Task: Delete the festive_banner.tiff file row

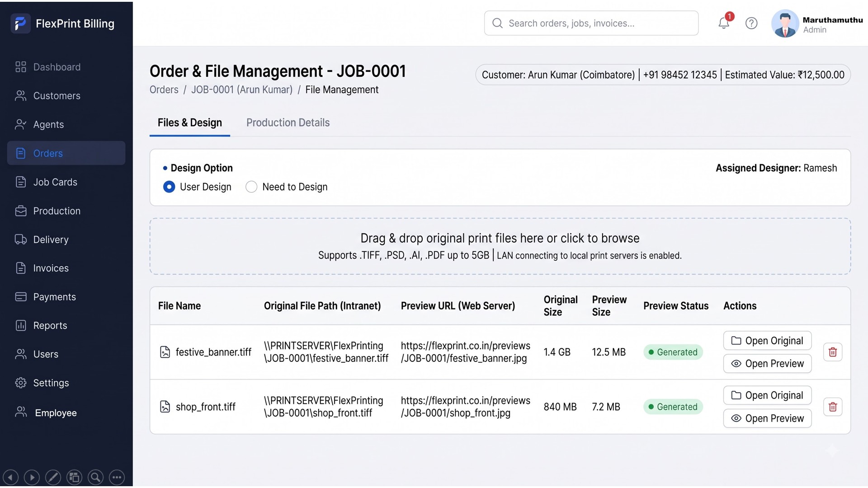Action: pyautogui.click(x=832, y=352)
